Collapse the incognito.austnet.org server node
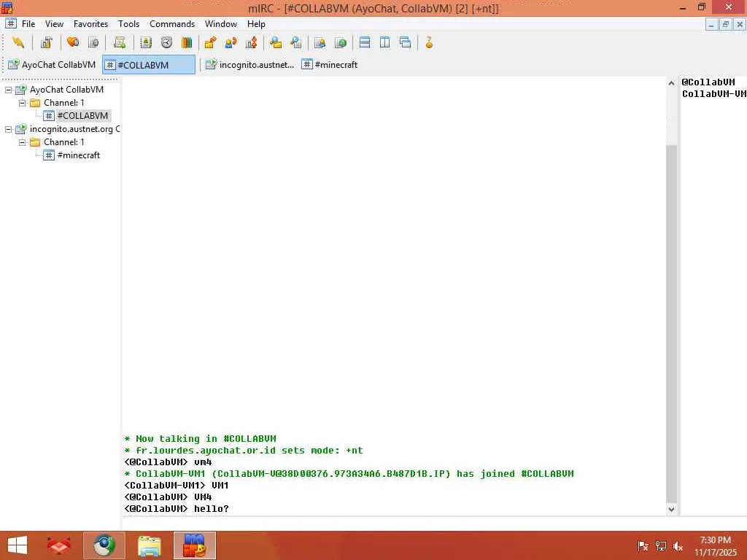Viewport: 747px width, 560px height. (9, 129)
